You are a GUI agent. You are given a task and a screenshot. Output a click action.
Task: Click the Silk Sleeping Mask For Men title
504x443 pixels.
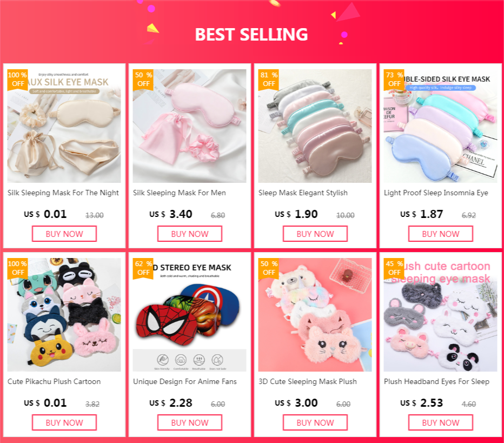180,193
